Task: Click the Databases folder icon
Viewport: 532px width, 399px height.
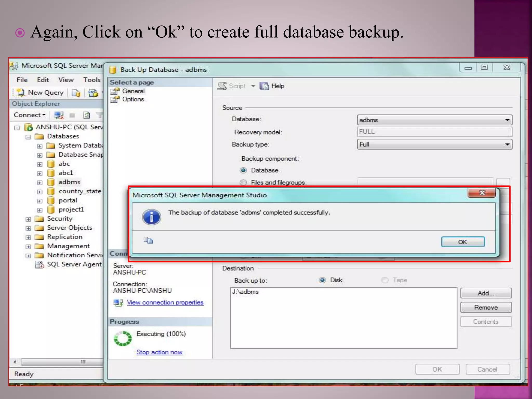Action: [x=39, y=136]
